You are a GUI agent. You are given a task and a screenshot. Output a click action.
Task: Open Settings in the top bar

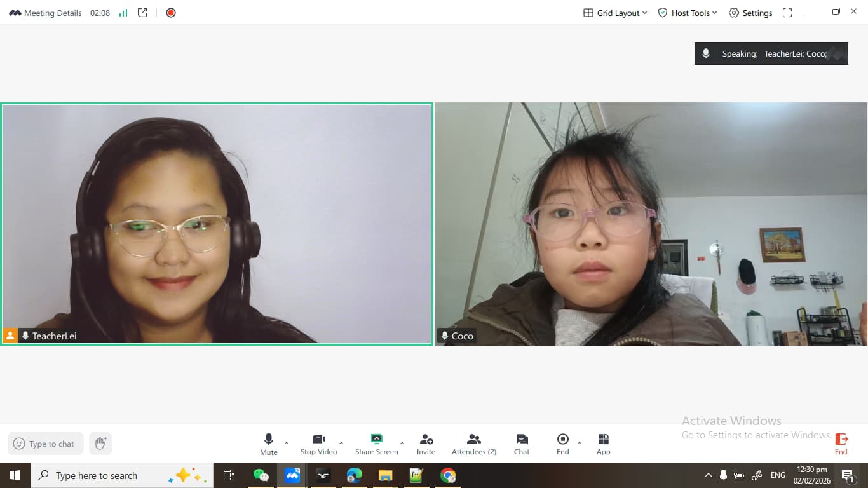click(750, 13)
